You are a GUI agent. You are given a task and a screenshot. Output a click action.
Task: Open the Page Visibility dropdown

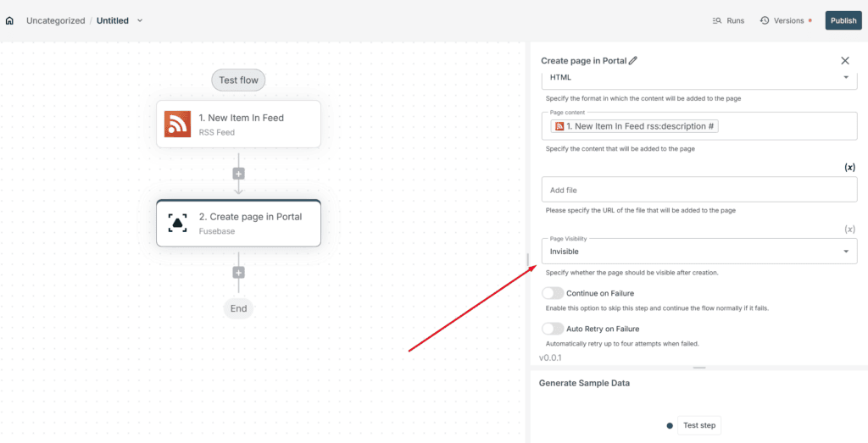click(x=699, y=251)
